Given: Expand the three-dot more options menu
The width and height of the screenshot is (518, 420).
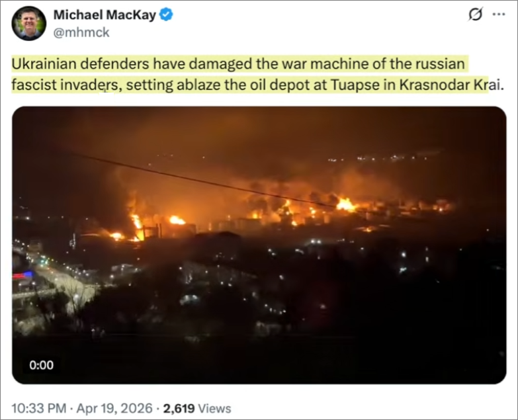Looking at the screenshot, I should coord(499,14).
